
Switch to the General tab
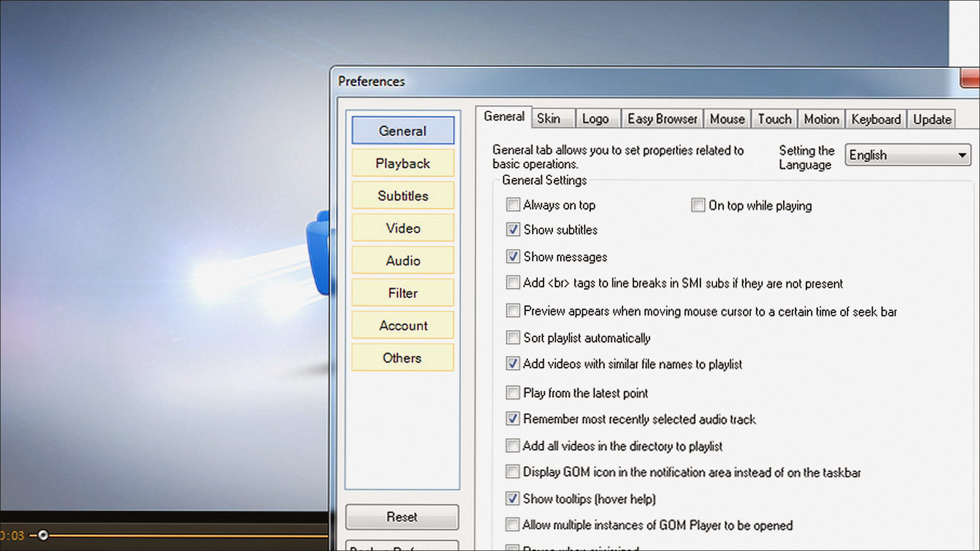[504, 117]
